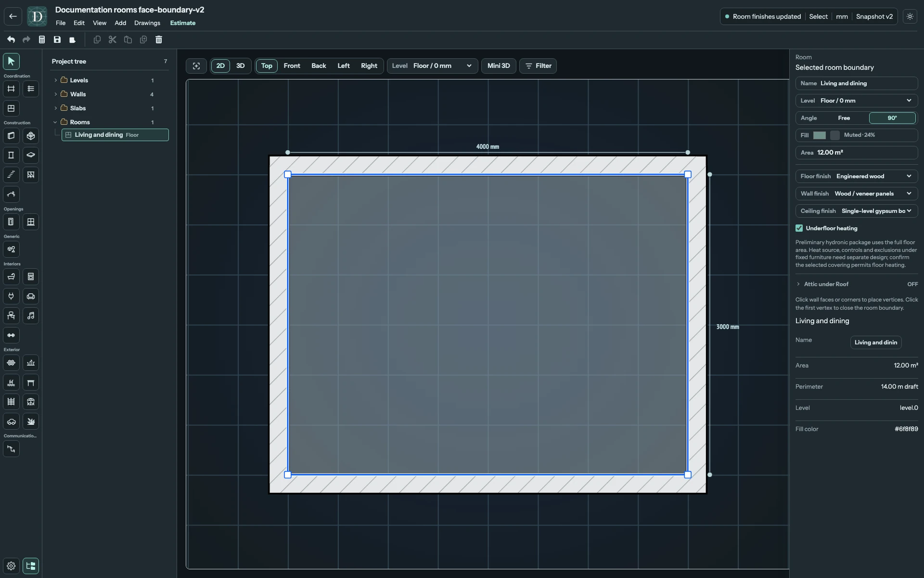The width and height of the screenshot is (924, 578).
Task: Select the door opening tool
Action: [11, 222]
